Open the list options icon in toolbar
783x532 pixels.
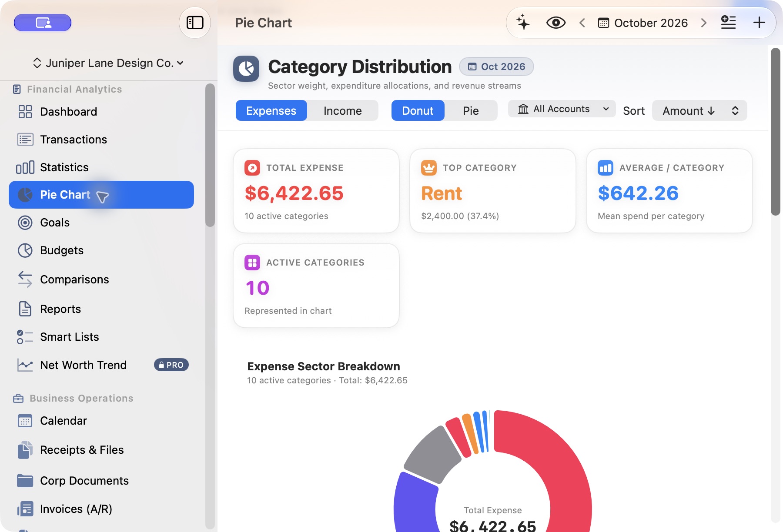(x=728, y=23)
